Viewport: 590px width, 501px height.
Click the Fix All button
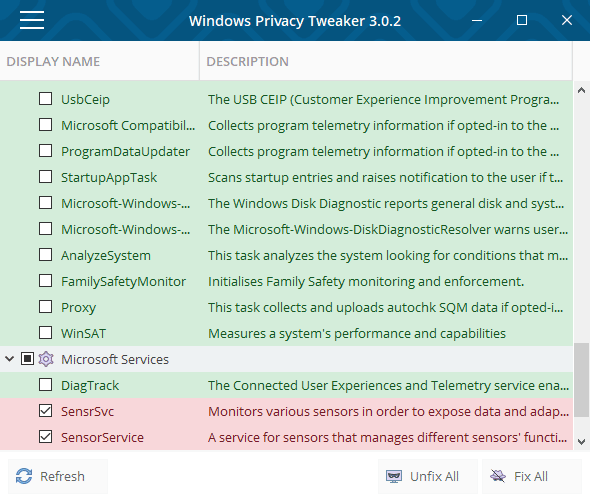click(x=532, y=476)
